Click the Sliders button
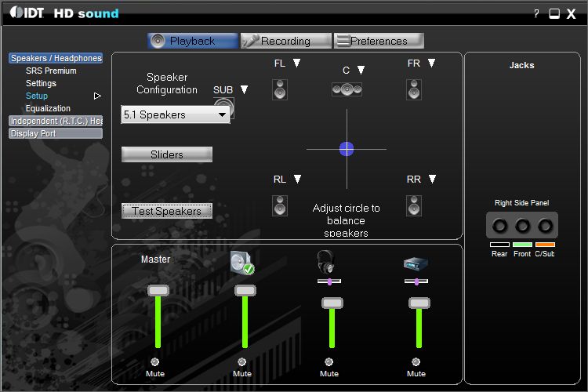 pyautogui.click(x=167, y=154)
